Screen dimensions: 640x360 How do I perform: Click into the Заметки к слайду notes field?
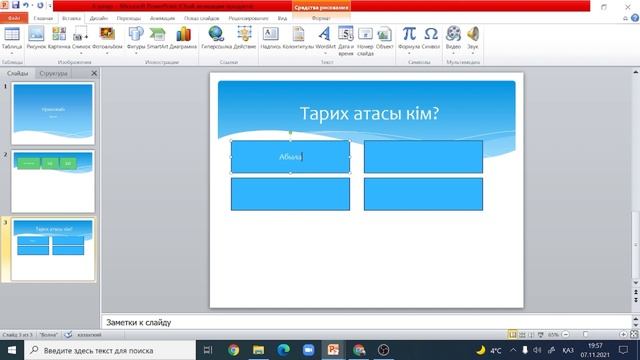367,322
